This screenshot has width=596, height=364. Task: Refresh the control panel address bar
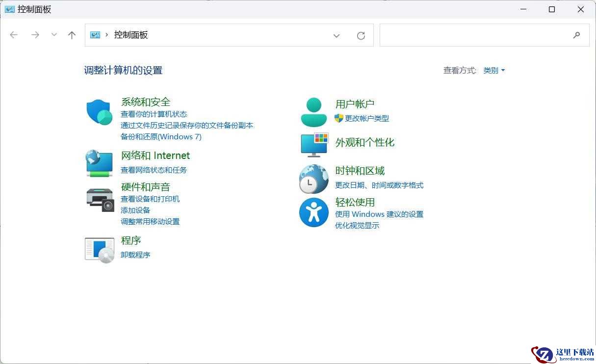click(361, 35)
